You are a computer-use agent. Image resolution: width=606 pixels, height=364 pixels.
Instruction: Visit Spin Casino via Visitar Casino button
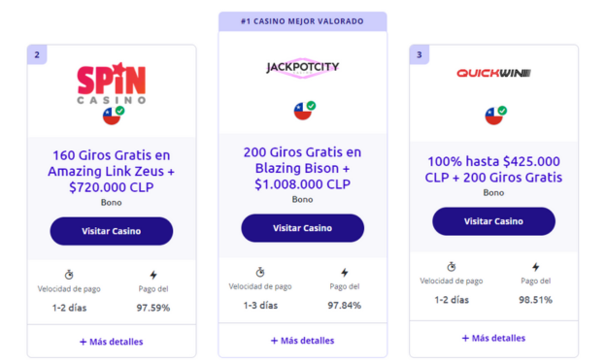(x=112, y=231)
